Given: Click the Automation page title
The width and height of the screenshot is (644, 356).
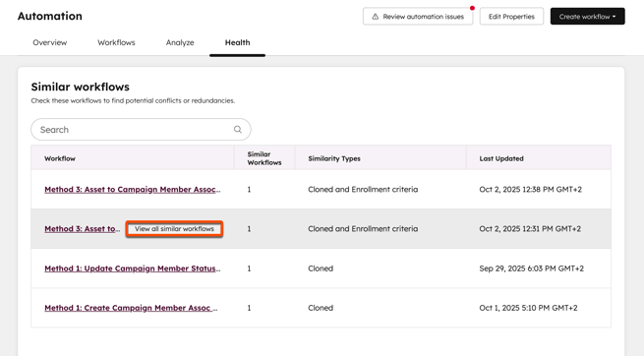Looking at the screenshot, I should (50, 16).
